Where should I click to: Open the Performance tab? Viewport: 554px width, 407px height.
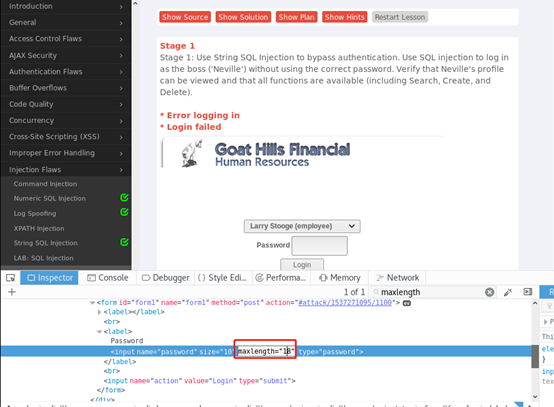point(281,278)
